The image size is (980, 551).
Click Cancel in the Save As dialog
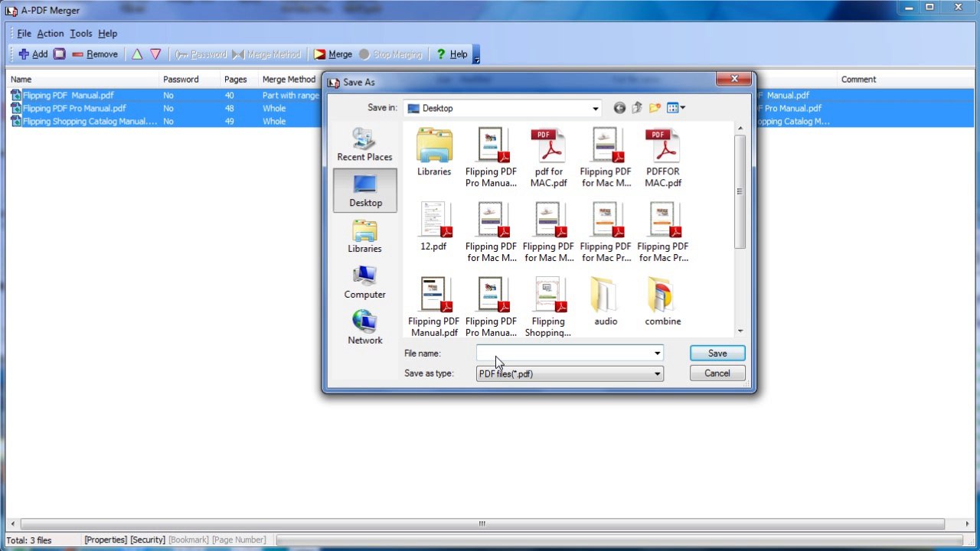click(x=717, y=373)
